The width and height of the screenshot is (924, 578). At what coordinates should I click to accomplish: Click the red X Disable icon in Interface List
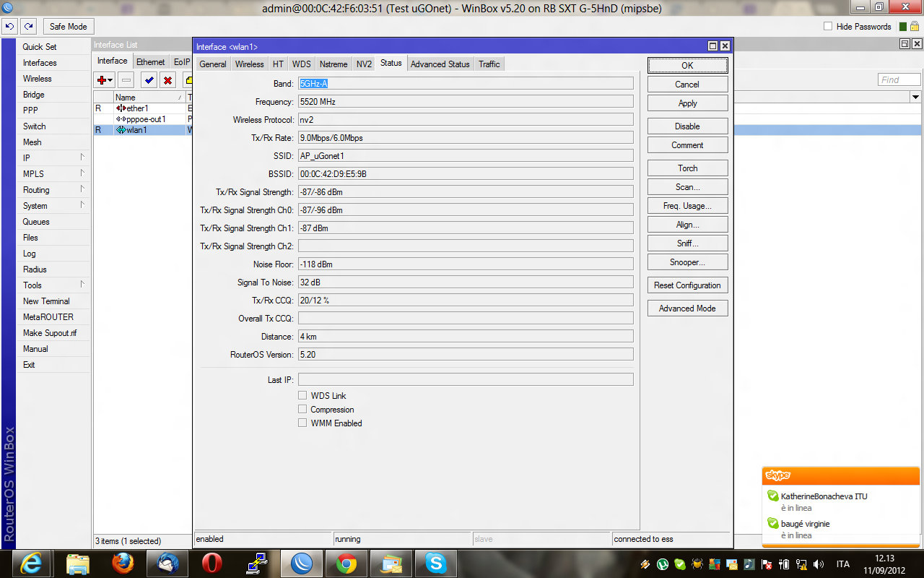[x=167, y=80]
